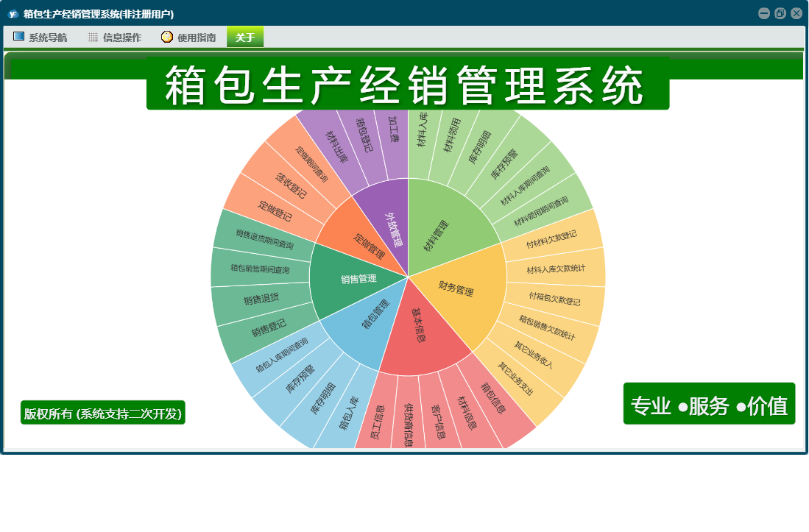
Task: Open the 其它业务收入 segment
Action: click(x=532, y=355)
